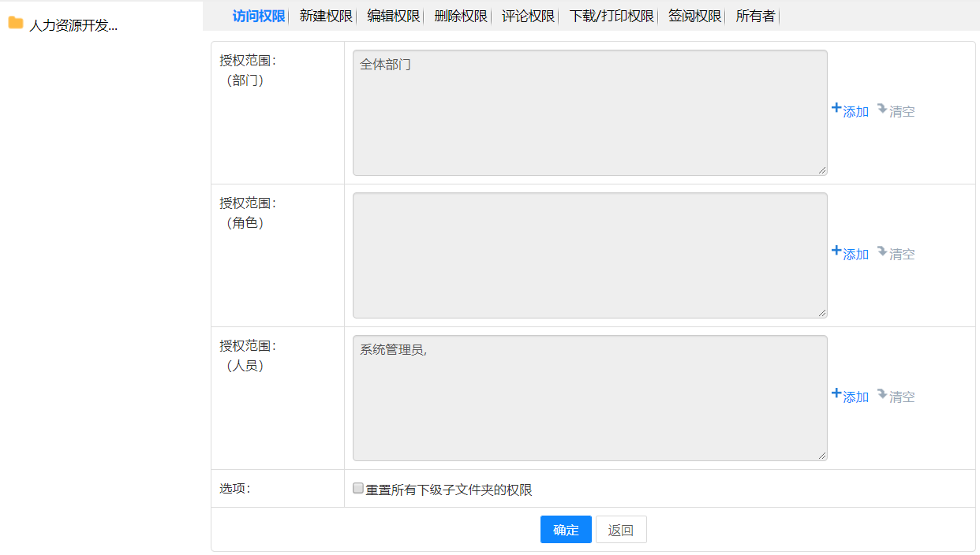Click the 返回 button
Image resolution: width=980 pixels, height=555 pixels.
coord(621,530)
